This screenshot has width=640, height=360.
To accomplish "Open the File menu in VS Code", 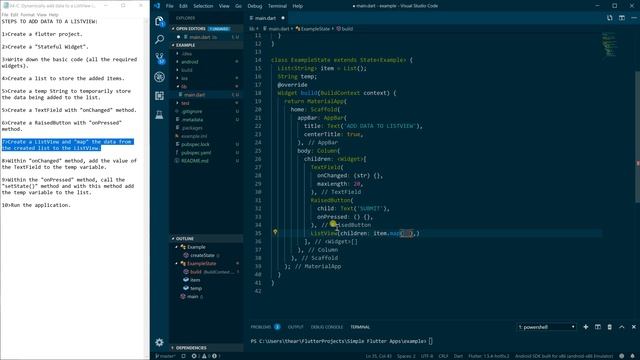I will (170, 6).
